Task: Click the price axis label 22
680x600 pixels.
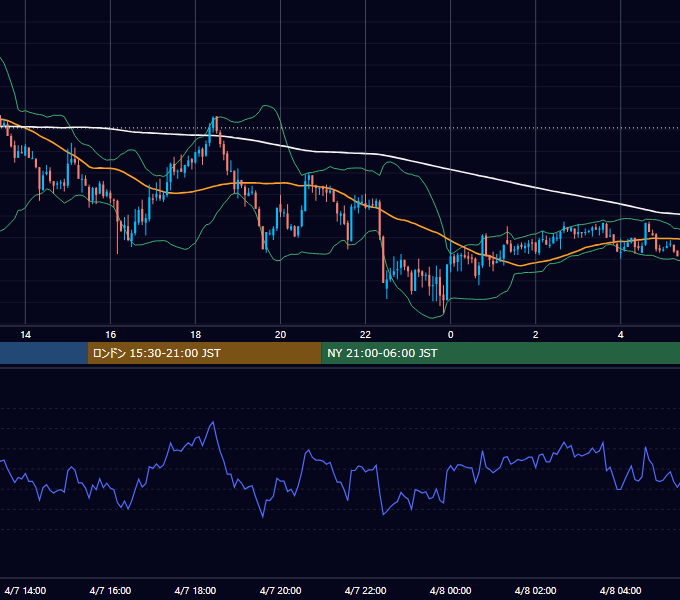Action: (366, 335)
